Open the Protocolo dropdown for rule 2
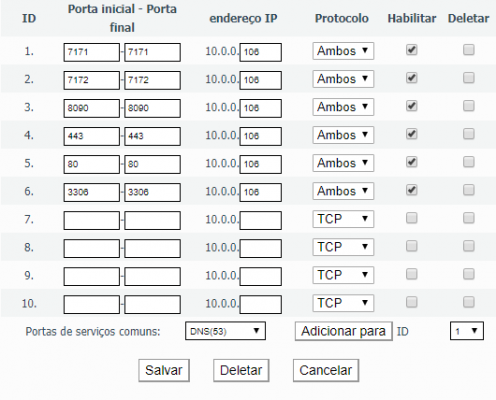This screenshot has height=400, width=496. (x=343, y=79)
